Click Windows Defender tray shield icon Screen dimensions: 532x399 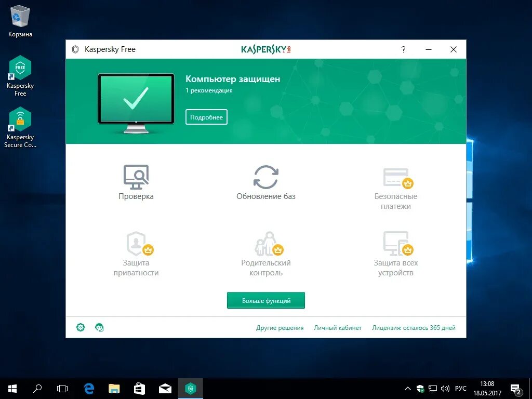coord(420,389)
